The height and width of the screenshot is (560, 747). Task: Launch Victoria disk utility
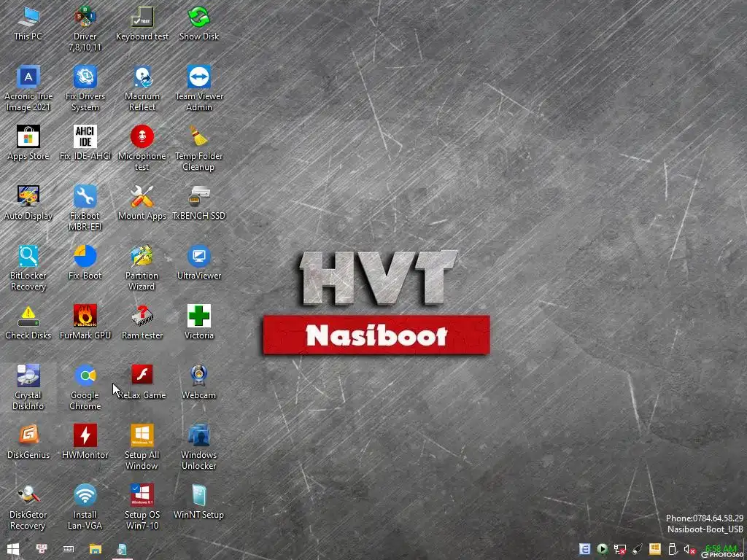199,322
